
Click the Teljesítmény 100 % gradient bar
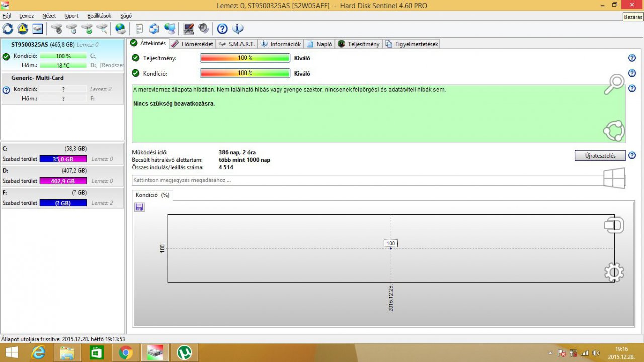click(x=245, y=58)
